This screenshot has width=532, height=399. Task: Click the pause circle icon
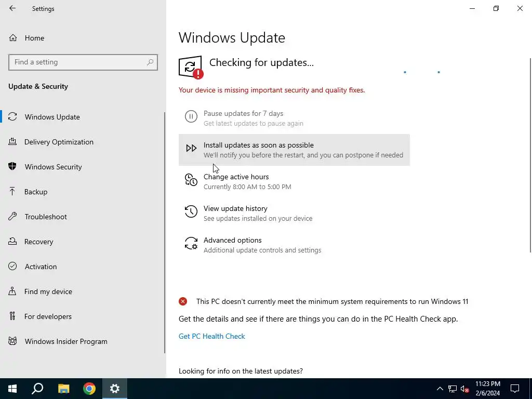click(191, 116)
